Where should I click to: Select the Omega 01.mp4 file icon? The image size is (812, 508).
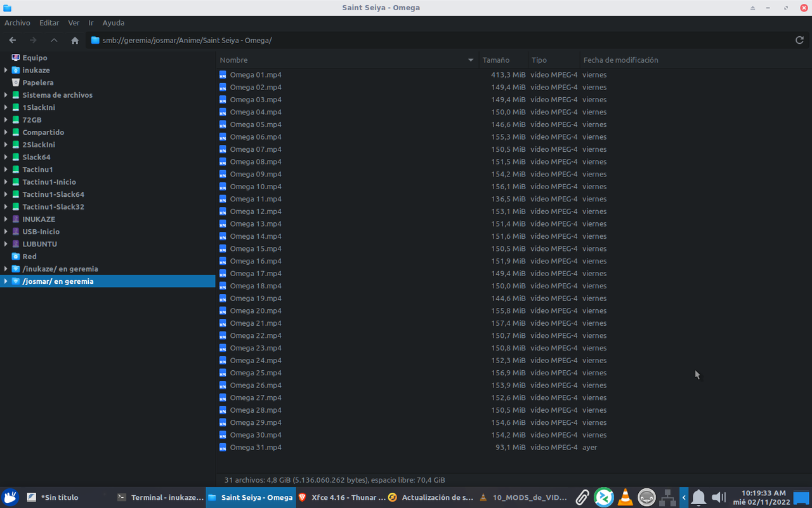click(223, 75)
